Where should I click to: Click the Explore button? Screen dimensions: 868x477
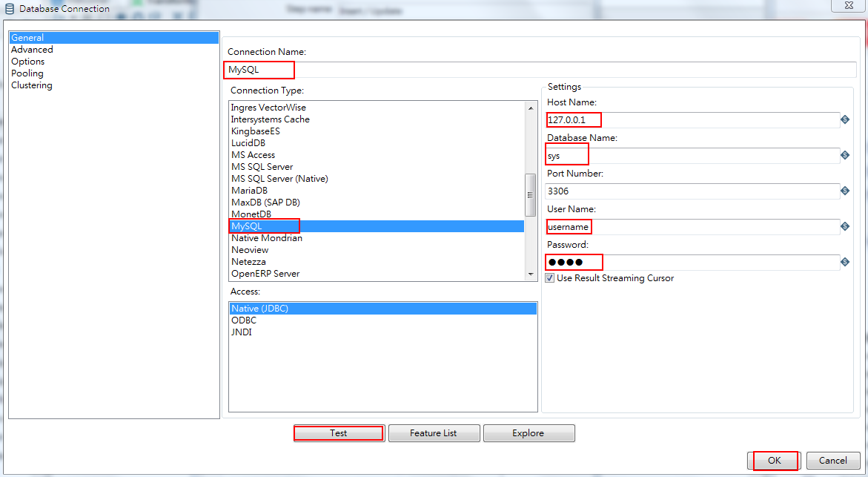click(x=529, y=432)
